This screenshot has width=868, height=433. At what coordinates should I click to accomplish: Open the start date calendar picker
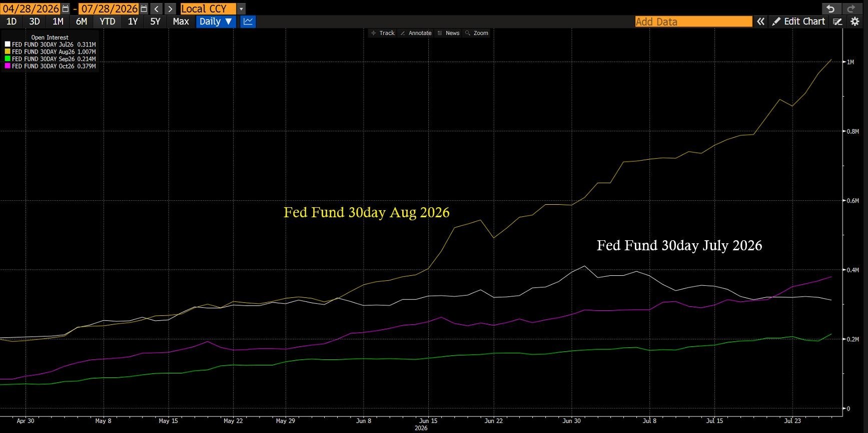point(66,9)
